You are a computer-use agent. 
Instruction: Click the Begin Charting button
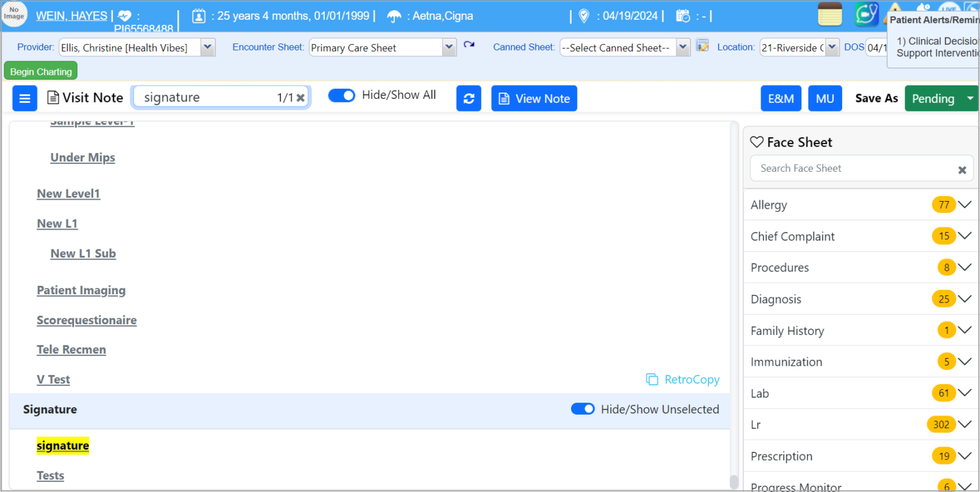pos(40,71)
